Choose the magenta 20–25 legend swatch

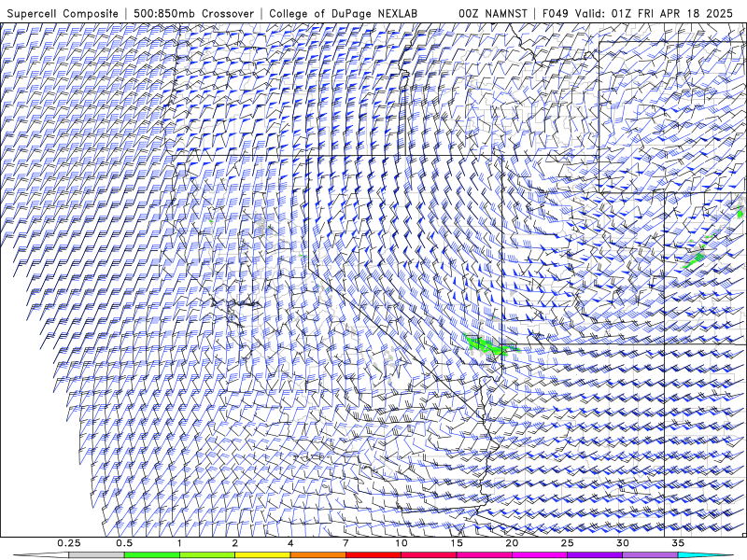coord(540,555)
